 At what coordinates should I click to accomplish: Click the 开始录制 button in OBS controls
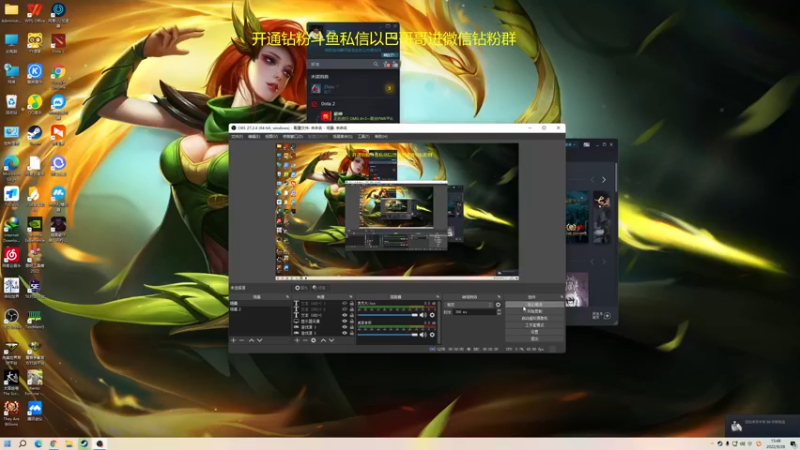[535, 311]
